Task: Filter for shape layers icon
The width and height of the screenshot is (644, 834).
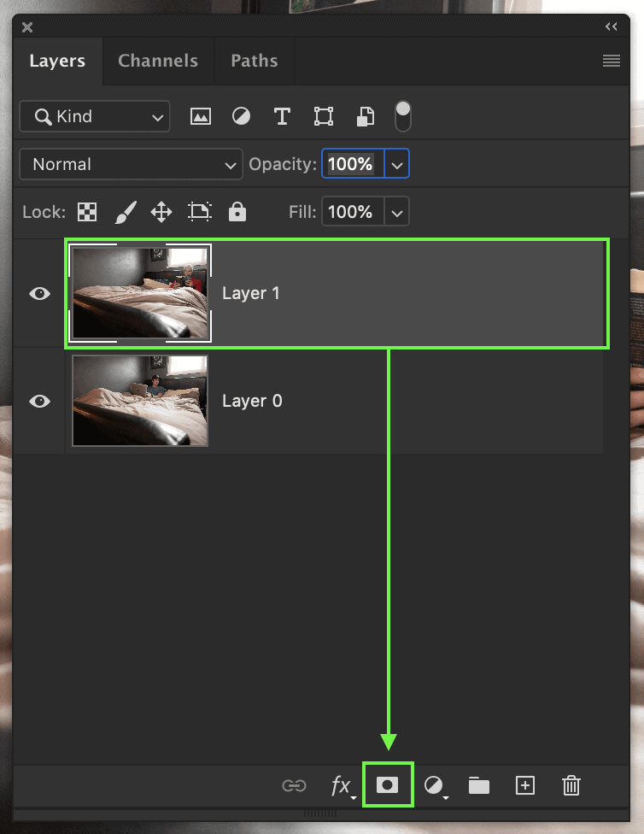Action: (324, 116)
